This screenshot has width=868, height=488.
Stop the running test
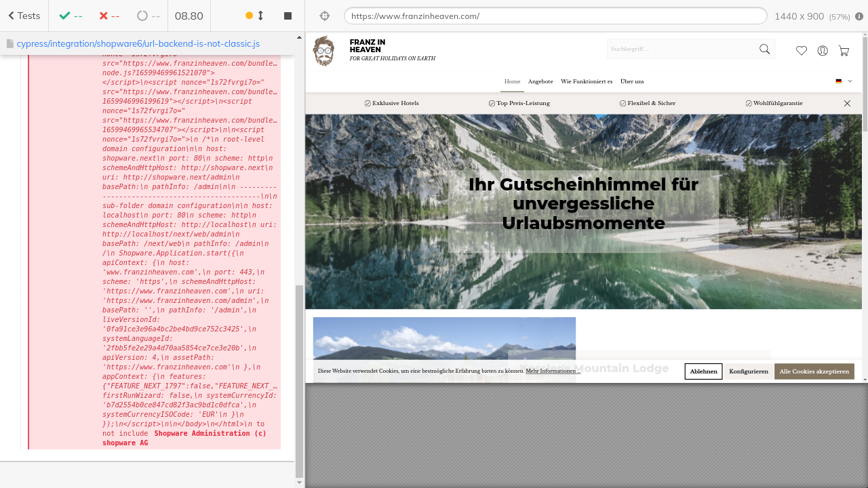[x=288, y=16]
